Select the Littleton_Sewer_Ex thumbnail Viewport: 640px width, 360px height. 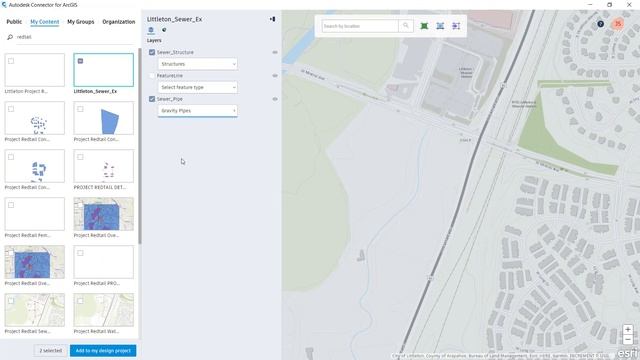[x=104, y=70]
